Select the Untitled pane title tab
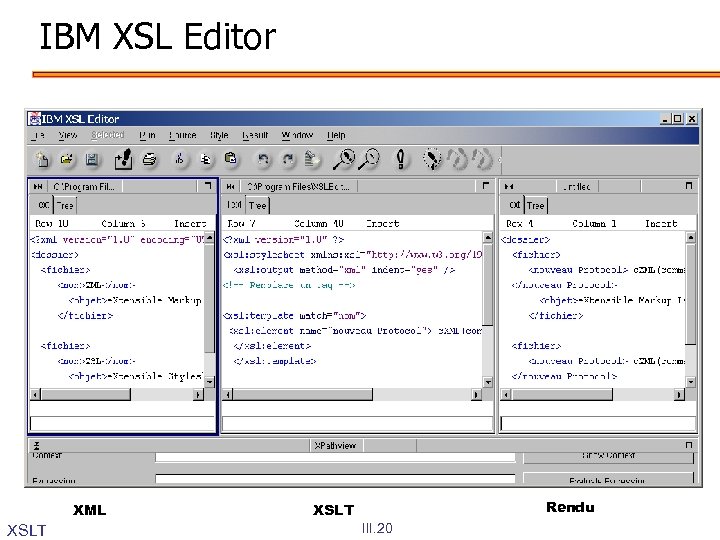 [x=577, y=186]
